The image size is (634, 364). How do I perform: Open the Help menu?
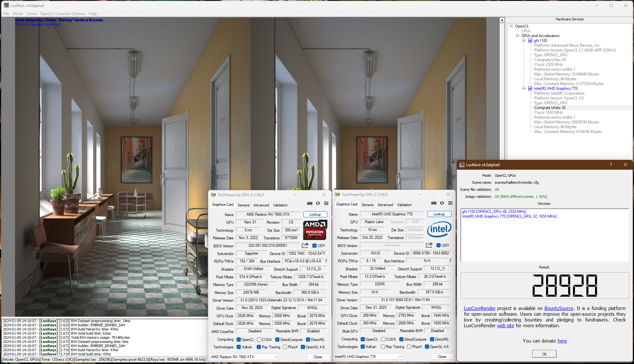(x=93, y=14)
